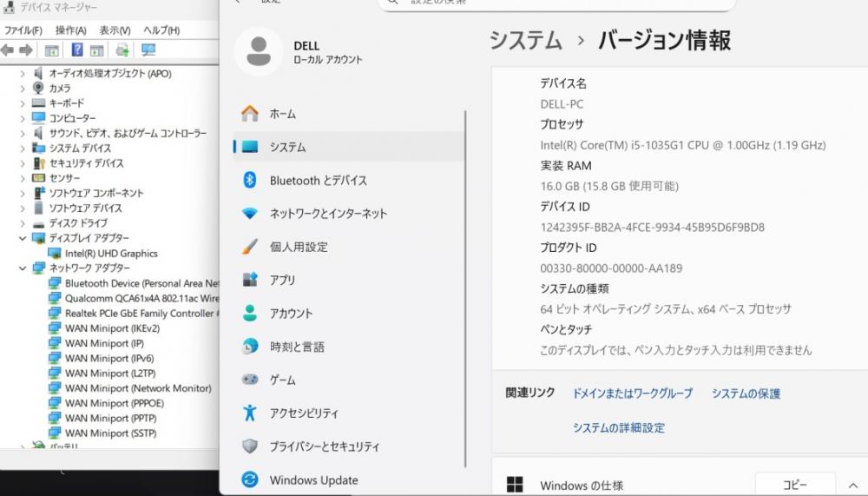Viewport: 868px width, 496px height.
Task: Collapse the ディスプレイ アダプター tree node
Action: point(23,238)
